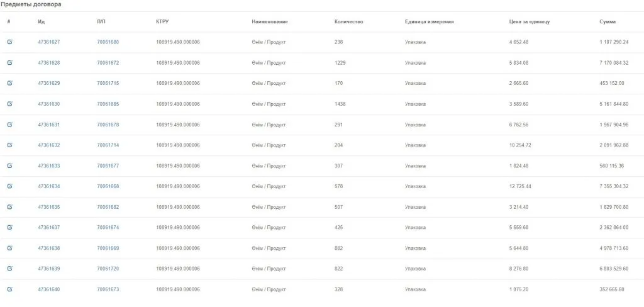
Task: Click the КТРУ column header
Action: click(x=162, y=22)
